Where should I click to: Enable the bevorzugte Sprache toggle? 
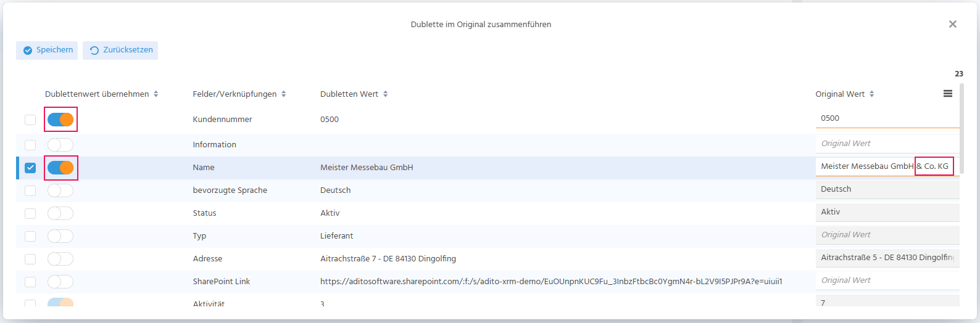click(60, 190)
